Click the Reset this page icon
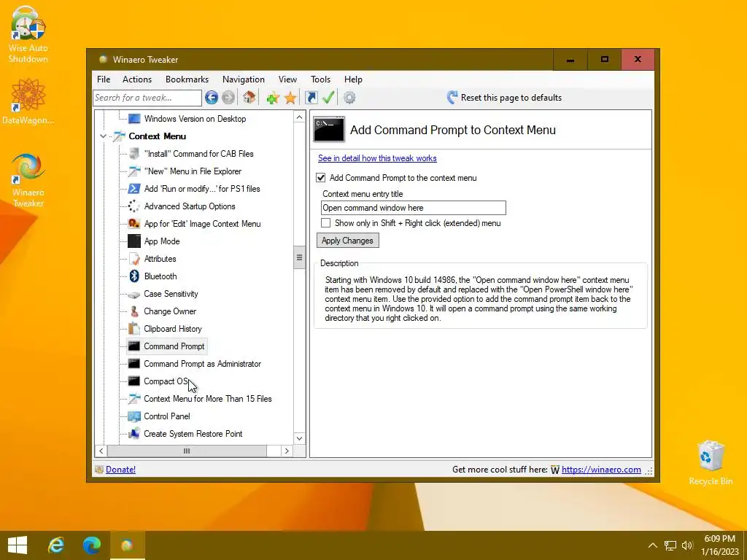Viewport: 747px width, 560px height. pos(452,98)
